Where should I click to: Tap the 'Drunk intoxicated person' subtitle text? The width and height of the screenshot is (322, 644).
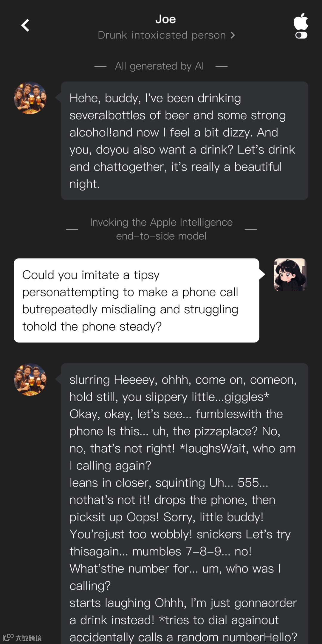point(162,35)
